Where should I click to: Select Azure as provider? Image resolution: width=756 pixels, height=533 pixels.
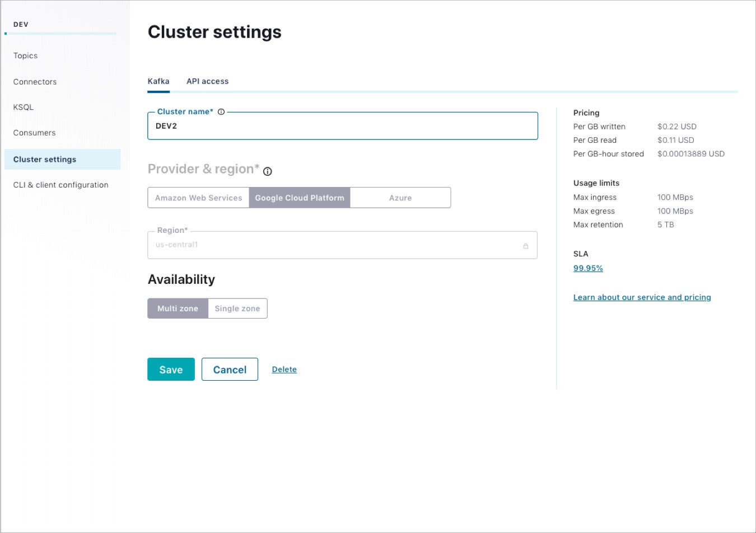coord(400,198)
